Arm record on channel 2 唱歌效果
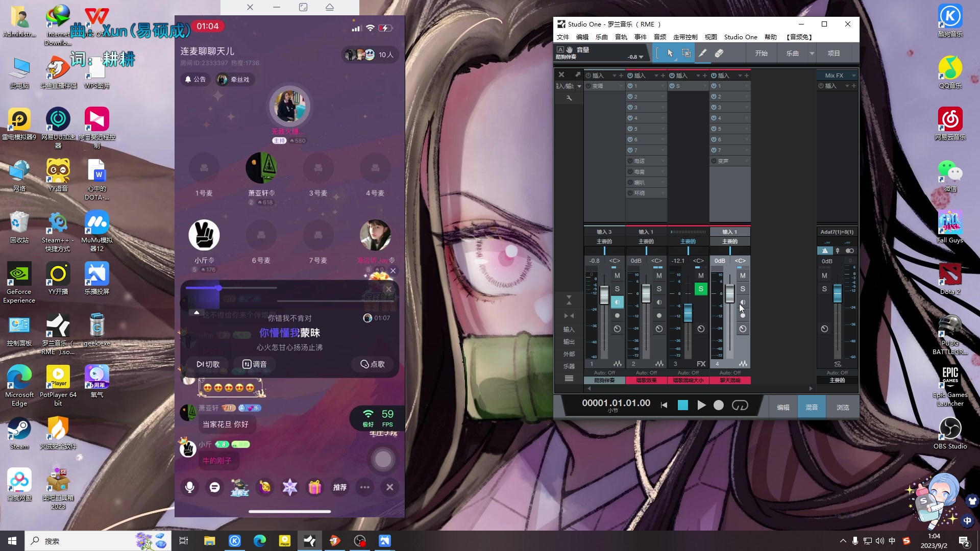 (x=659, y=315)
